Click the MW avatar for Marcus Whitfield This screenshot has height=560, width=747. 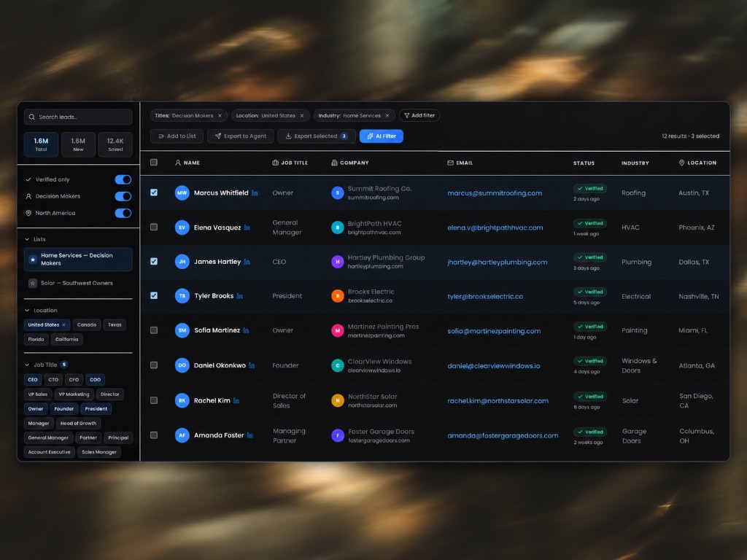pos(182,192)
